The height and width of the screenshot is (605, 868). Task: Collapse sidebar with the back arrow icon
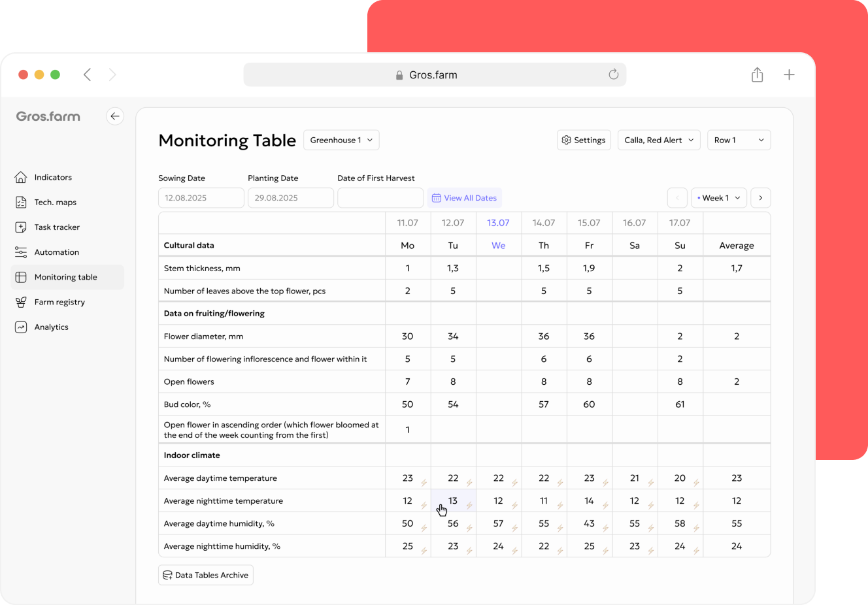[x=115, y=116]
